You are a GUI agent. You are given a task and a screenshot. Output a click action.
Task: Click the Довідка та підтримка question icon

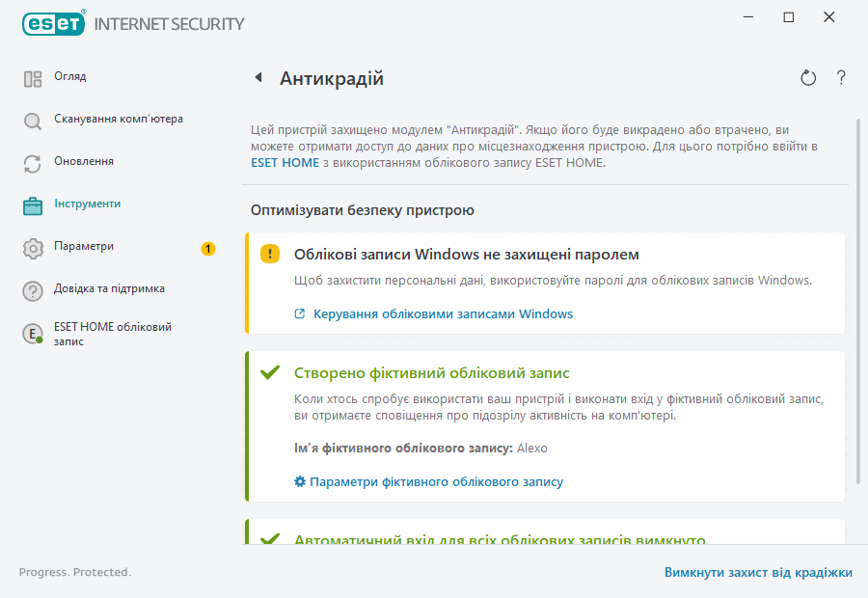(x=33, y=290)
